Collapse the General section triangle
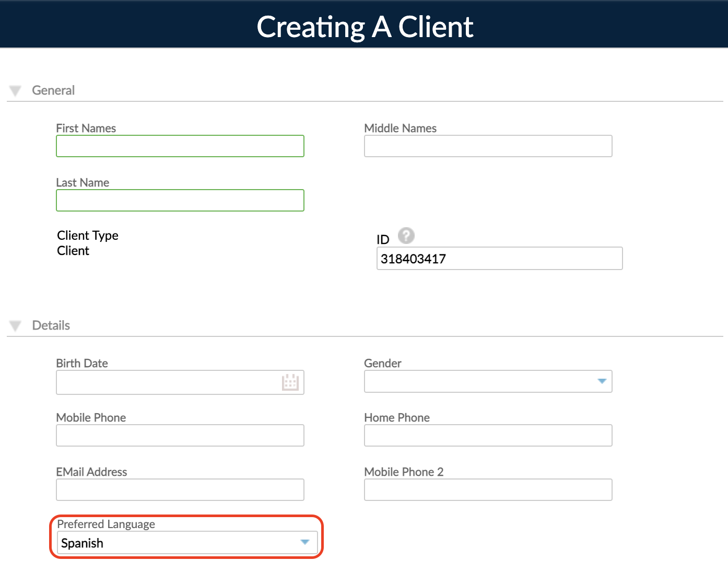728x561 pixels. (x=15, y=90)
